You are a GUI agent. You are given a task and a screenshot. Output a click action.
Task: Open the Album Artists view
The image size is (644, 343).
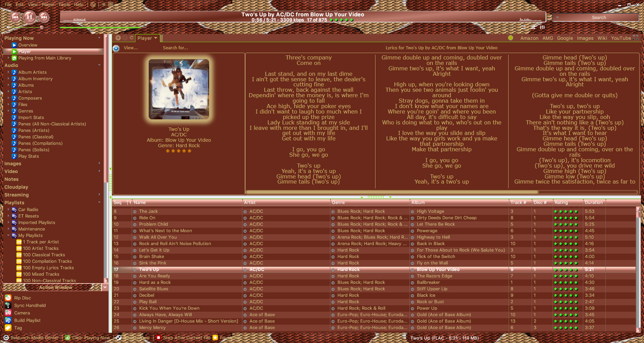[33, 72]
